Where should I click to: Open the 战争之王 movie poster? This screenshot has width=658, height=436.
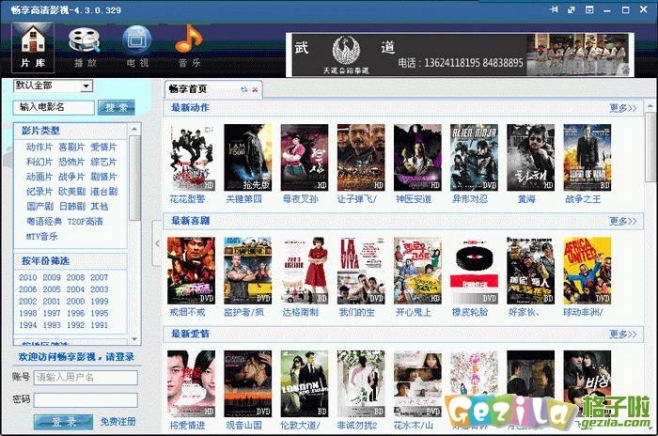[587, 157]
